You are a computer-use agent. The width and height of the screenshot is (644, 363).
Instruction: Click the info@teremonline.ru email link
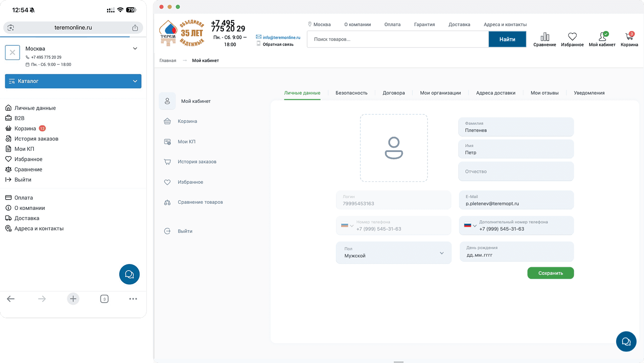tap(281, 37)
